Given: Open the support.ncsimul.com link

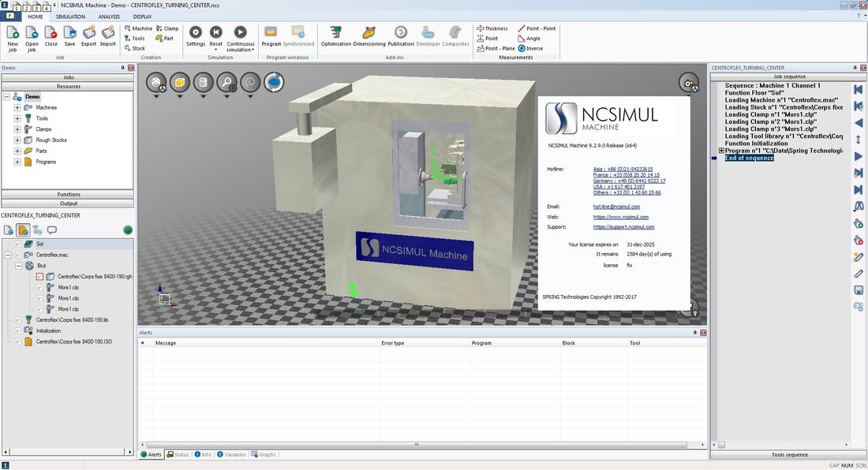Looking at the screenshot, I should (x=623, y=227).
